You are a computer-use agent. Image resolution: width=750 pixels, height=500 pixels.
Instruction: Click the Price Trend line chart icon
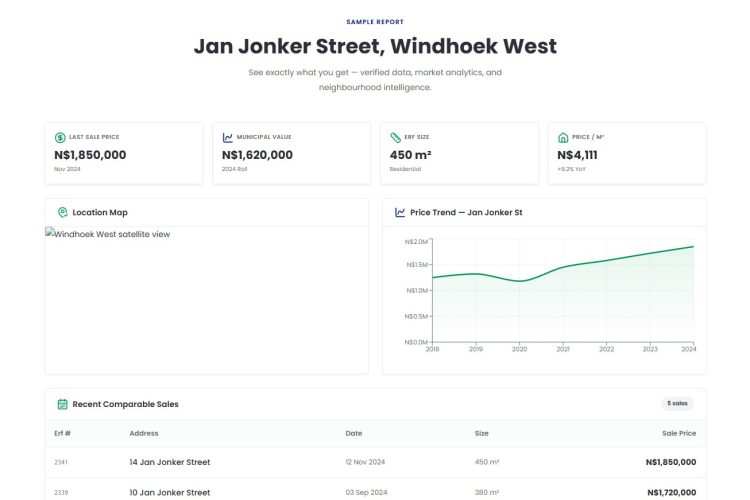400,212
